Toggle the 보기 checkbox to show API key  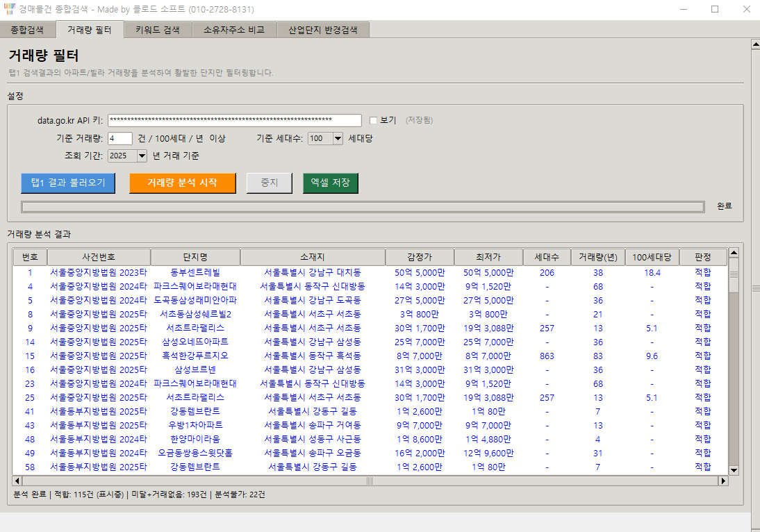[x=373, y=120]
